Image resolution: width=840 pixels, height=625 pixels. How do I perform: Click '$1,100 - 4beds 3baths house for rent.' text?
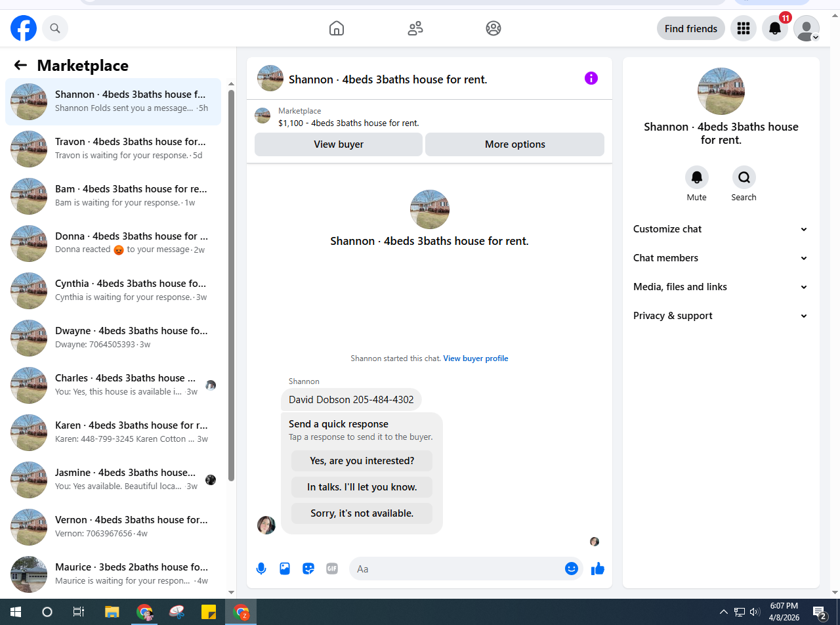[348, 123]
